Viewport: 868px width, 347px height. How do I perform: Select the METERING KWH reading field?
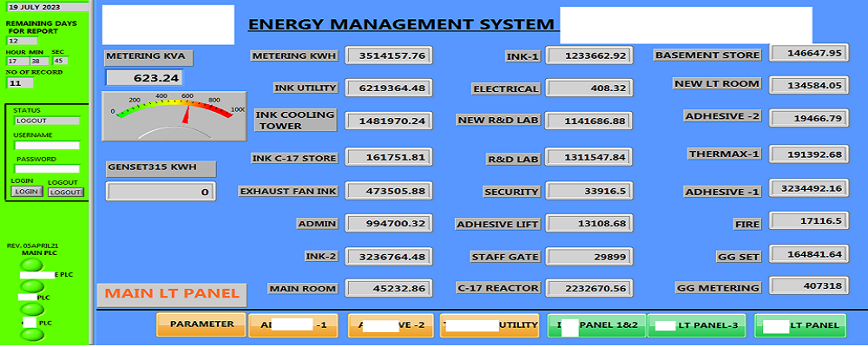point(389,56)
